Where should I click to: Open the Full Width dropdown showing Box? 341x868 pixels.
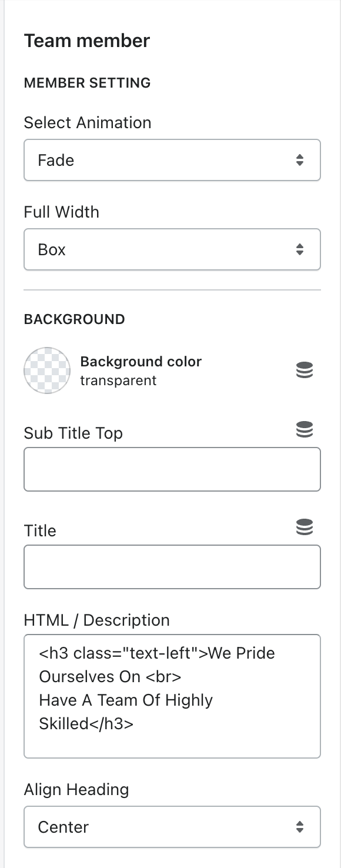point(172,249)
